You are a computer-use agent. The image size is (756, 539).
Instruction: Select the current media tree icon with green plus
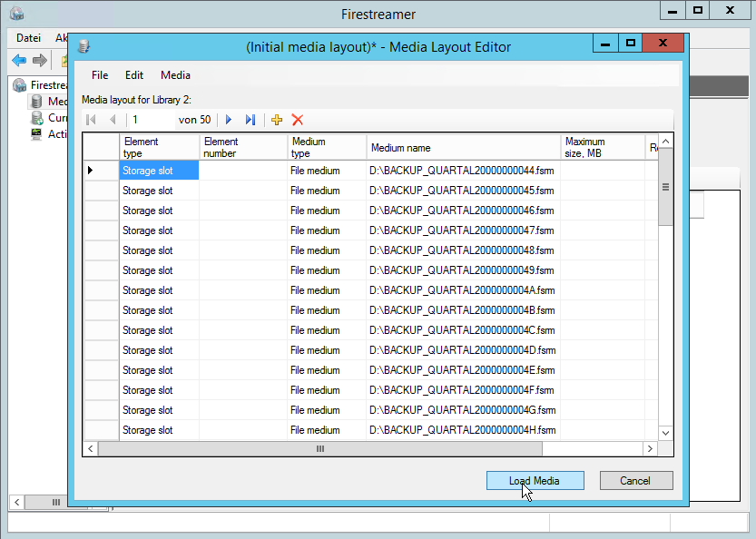coord(36,118)
